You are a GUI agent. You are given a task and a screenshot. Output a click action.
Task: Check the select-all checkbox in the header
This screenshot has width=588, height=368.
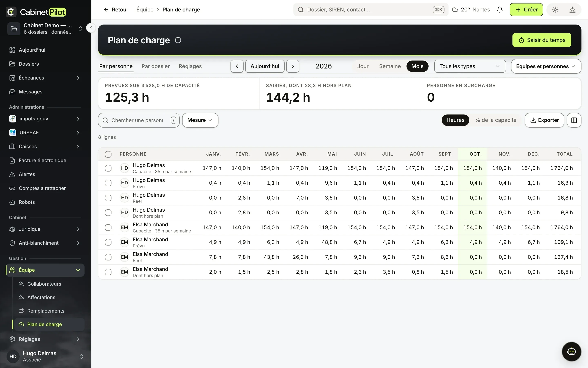pos(108,154)
